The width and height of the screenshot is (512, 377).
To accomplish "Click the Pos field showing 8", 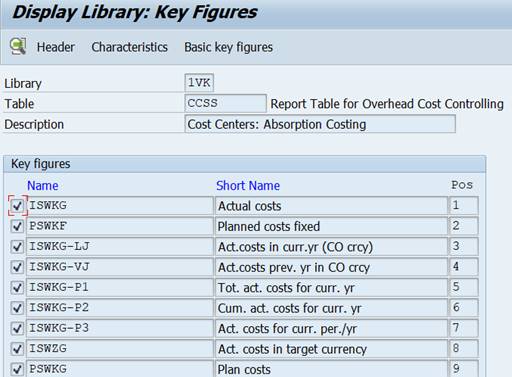I will (x=464, y=349).
